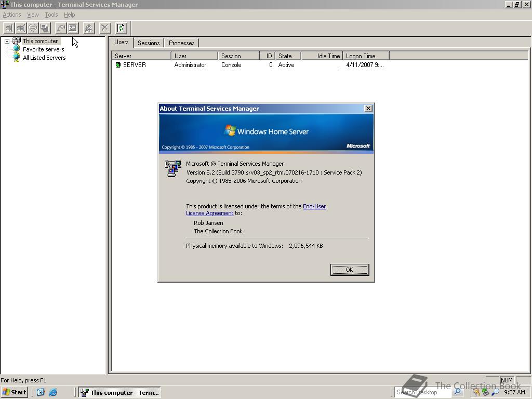Viewport: 532px width, 399px height.
Task: Sort by the Logon Time column header
Action: (x=366, y=56)
